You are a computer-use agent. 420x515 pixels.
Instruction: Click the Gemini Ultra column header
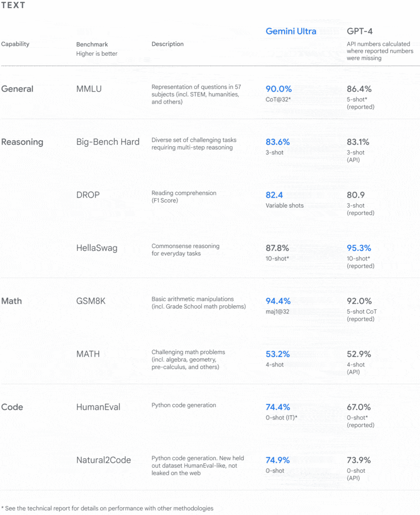(x=291, y=31)
